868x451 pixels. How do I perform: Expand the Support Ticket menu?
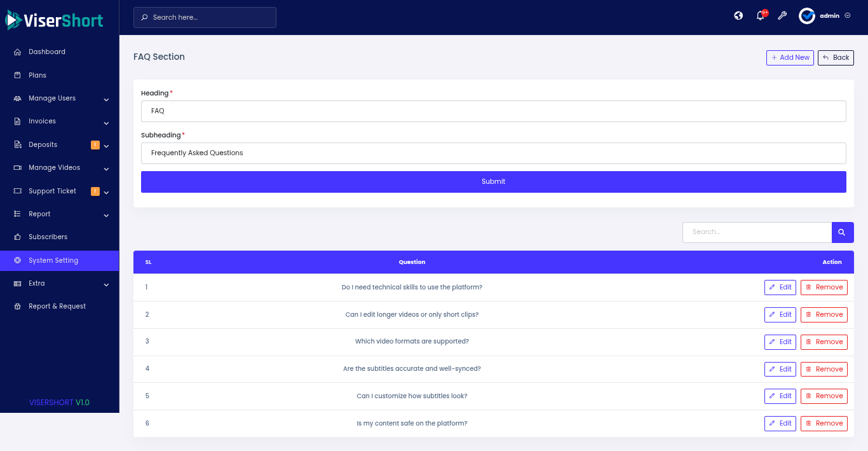click(59, 191)
